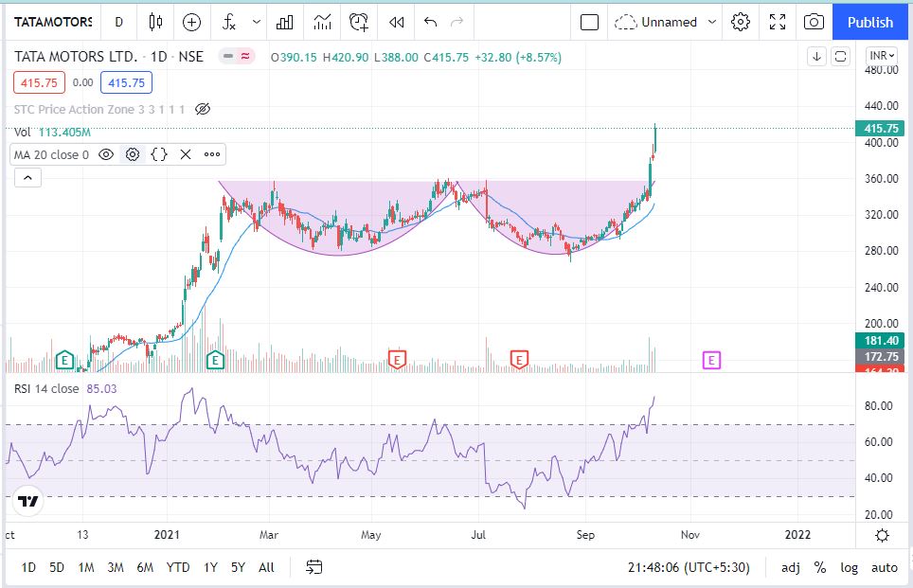Open the go to date icon

point(313,567)
